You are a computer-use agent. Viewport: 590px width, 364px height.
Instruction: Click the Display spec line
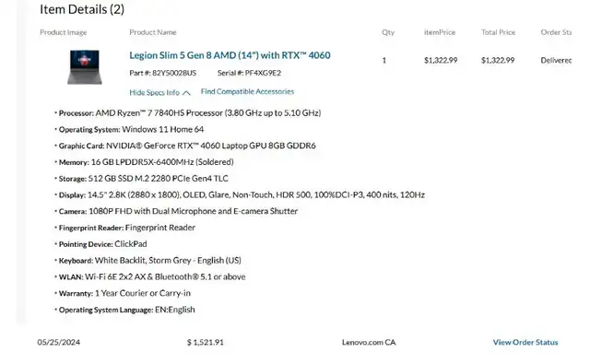point(242,194)
